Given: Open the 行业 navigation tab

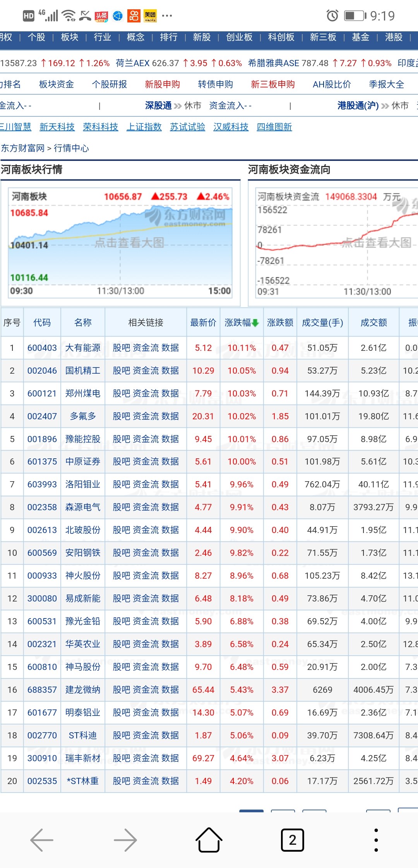Looking at the screenshot, I should (103, 37).
